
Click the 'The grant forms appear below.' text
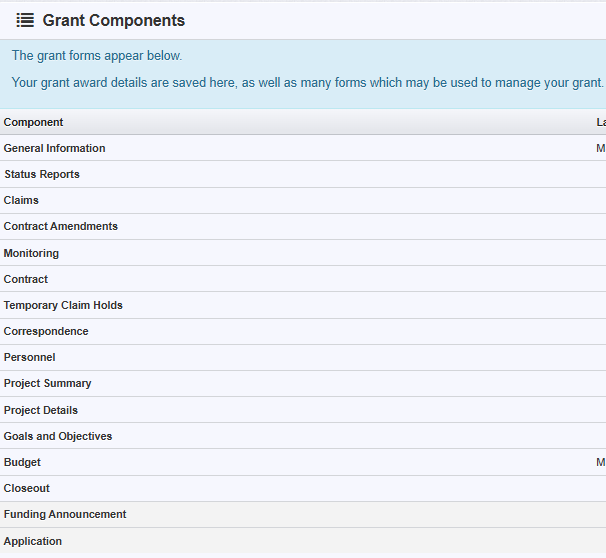97,56
